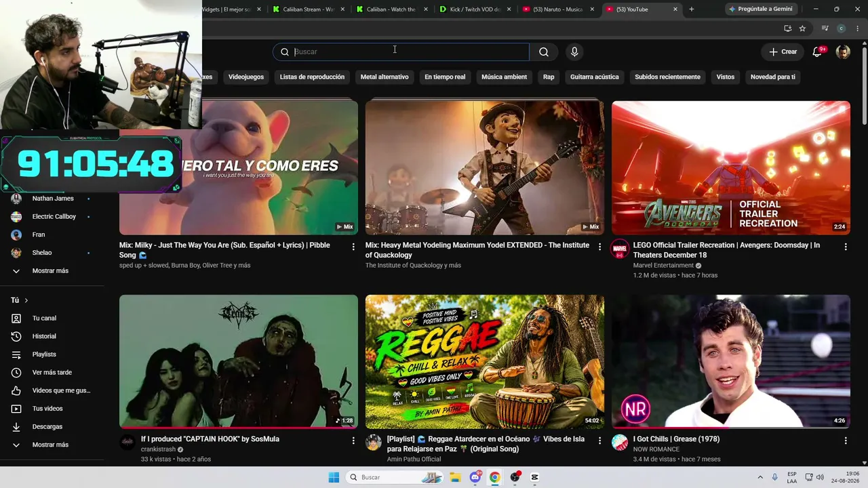Open Nathan James subscription channel

tap(52, 199)
